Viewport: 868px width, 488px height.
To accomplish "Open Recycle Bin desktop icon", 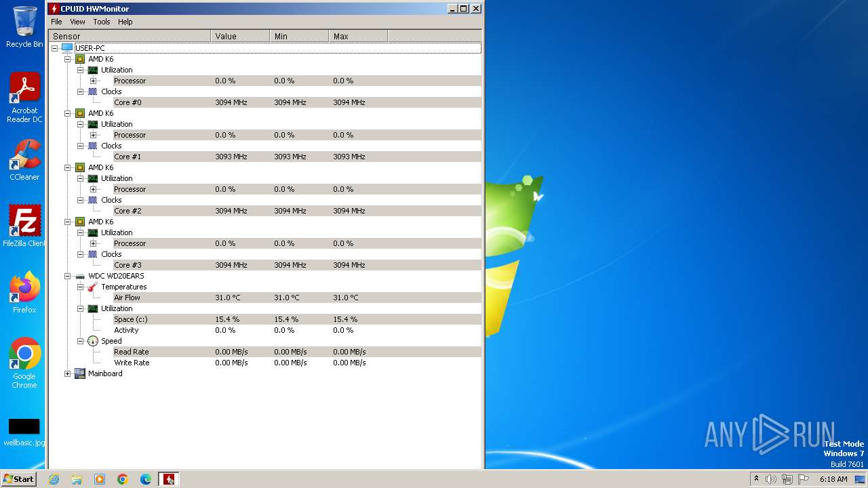I will 24,27.
